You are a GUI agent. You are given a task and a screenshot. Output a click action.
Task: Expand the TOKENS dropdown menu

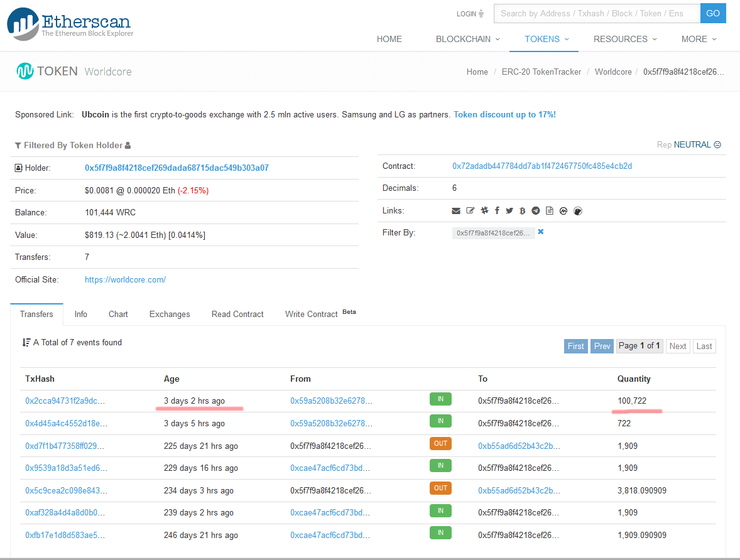547,39
